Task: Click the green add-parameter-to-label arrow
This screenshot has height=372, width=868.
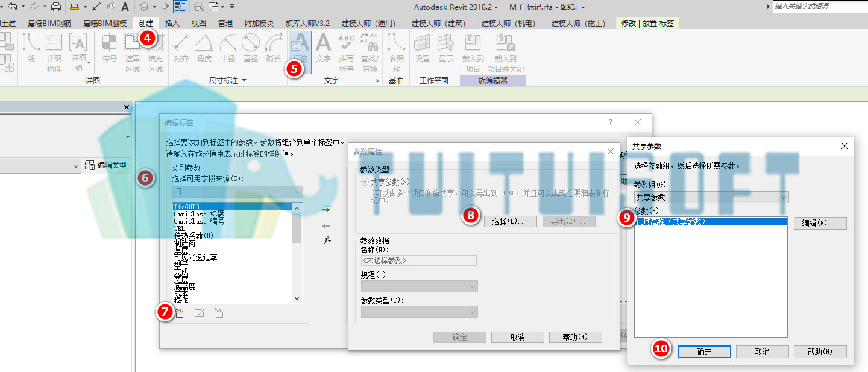Action: pos(327,209)
